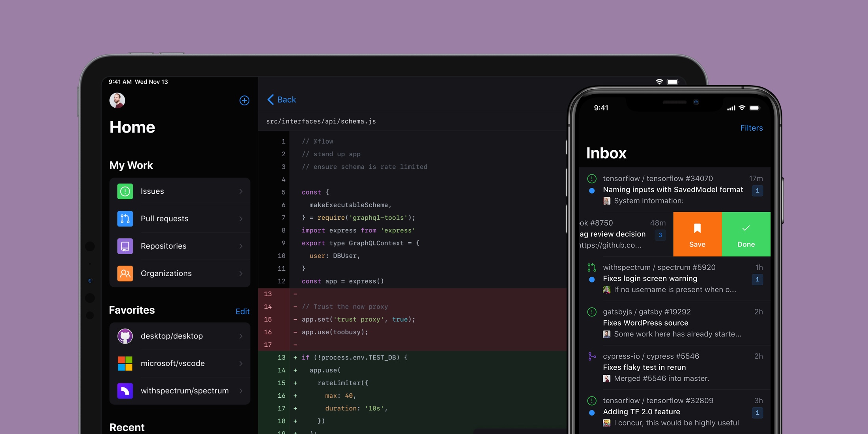Screen dimensions: 868x434
Task: Open the Issues row disclosure chevron
Action: (x=241, y=191)
